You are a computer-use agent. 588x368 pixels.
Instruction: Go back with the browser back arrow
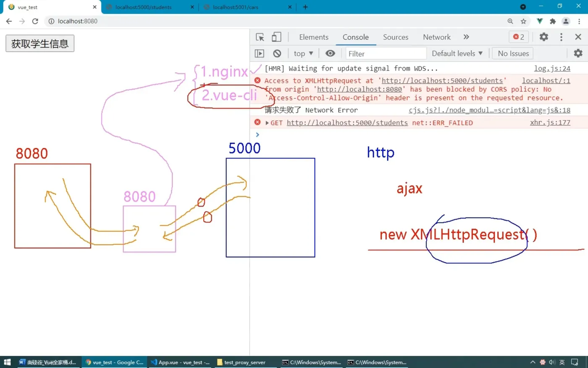coord(9,21)
